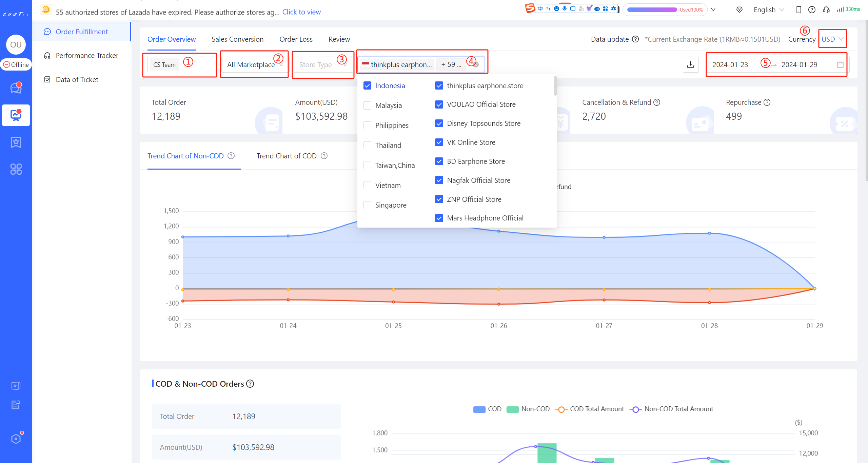The image size is (868, 463).
Task: Click the download export icon
Action: (x=691, y=64)
